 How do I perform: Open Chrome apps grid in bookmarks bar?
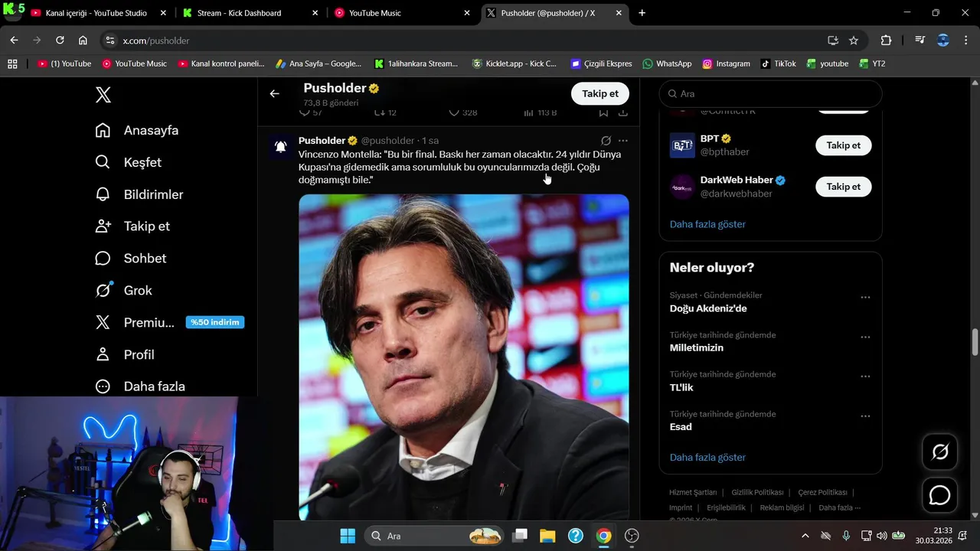point(12,64)
